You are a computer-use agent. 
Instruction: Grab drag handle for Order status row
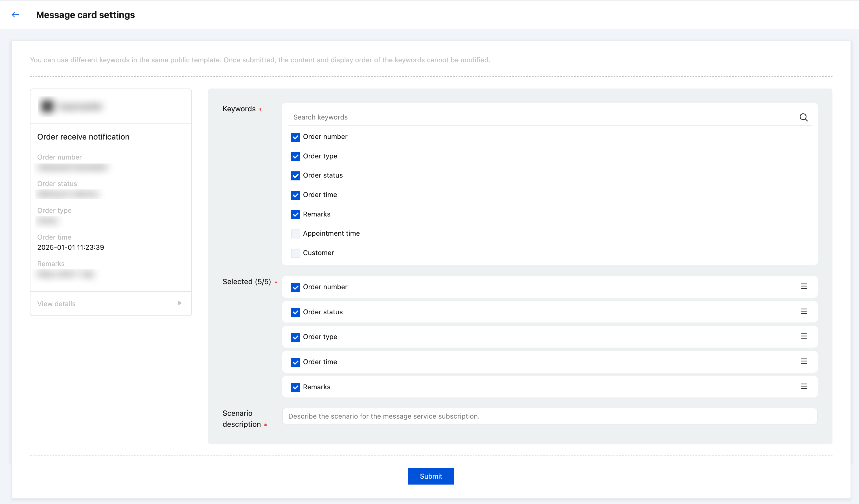tap(804, 311)
